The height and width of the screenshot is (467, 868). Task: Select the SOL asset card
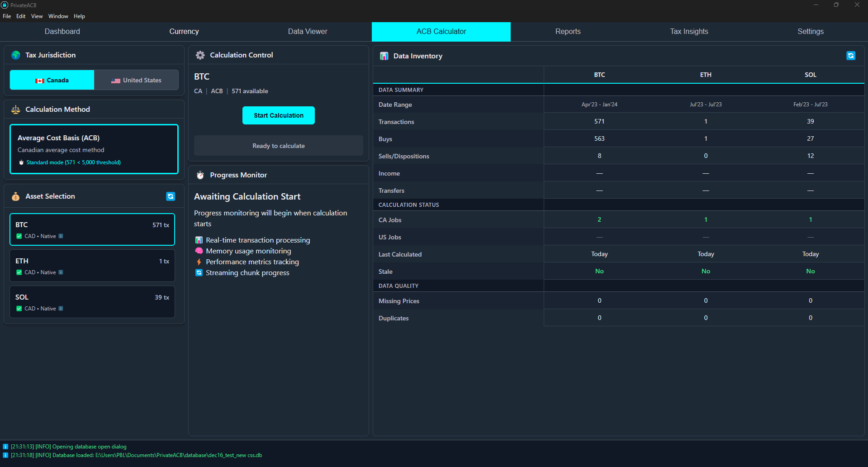[92, 301]
